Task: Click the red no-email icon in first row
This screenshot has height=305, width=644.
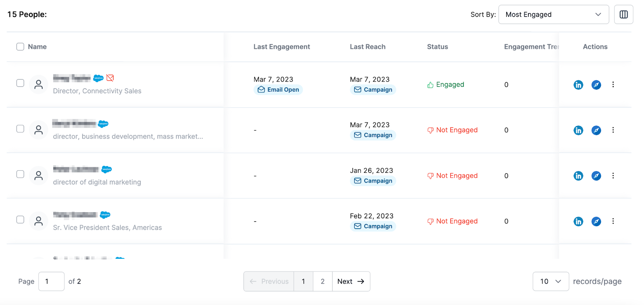Action: tap(110, 78)
